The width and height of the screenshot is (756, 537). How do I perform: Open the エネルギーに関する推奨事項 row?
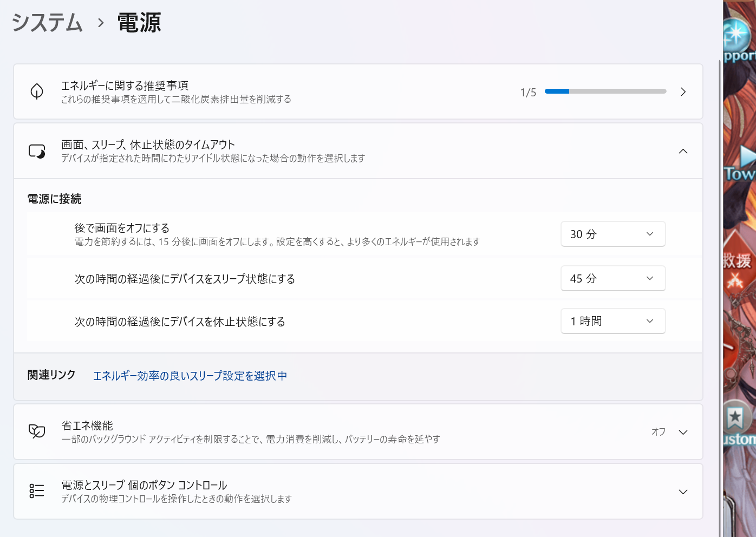(x=271, y=91)
